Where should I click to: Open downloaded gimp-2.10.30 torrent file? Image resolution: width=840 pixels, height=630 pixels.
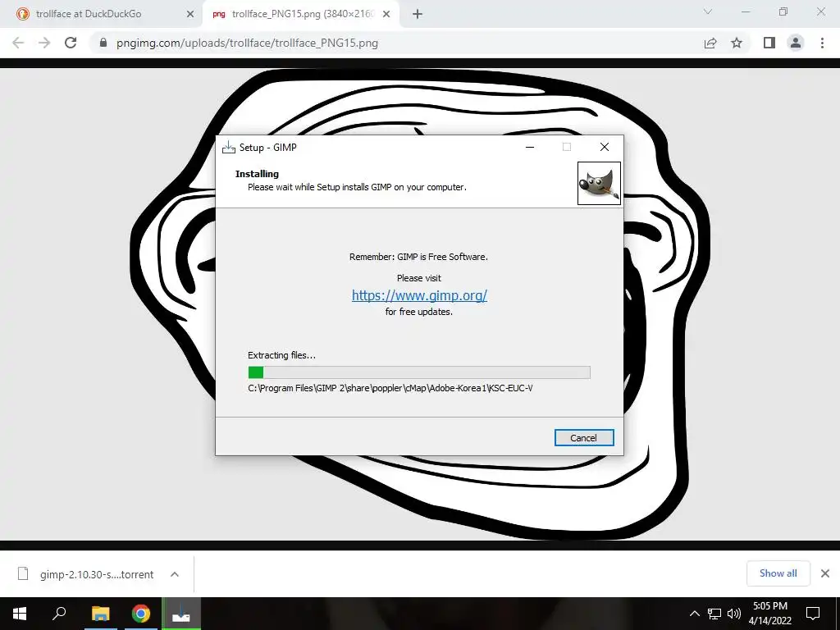coord(97,574)
